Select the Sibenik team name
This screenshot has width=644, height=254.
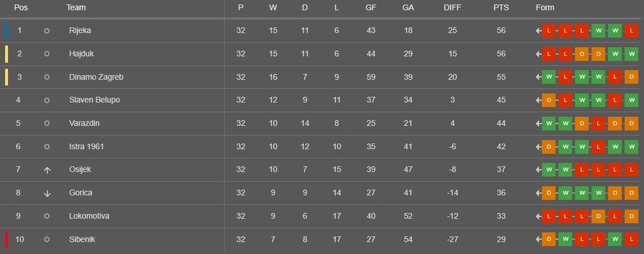[82, 240]
